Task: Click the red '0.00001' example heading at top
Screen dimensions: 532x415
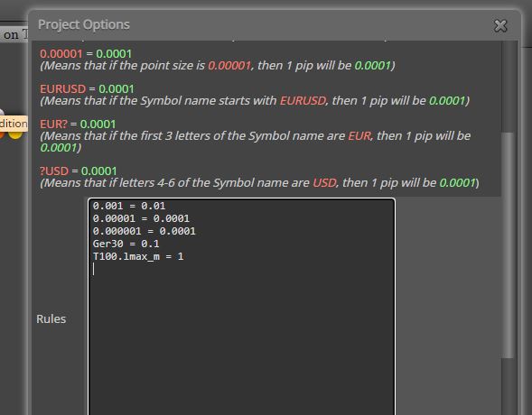Action: pyautogui.click(x=61, y=54)
